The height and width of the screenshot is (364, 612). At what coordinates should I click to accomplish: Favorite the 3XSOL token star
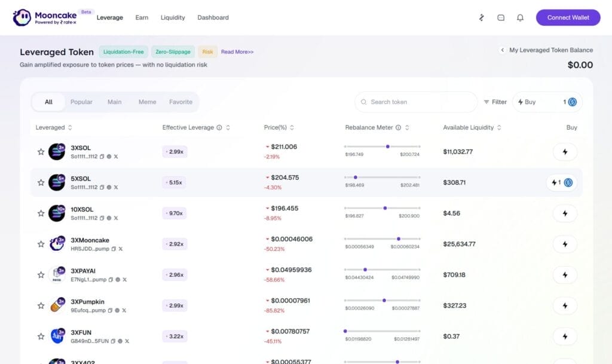[41, 152]
